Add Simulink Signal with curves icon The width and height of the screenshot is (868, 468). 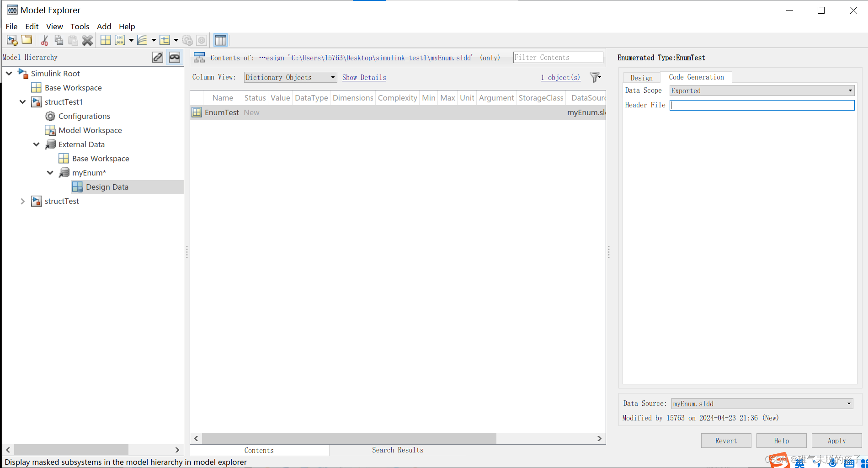pos(142,40)
